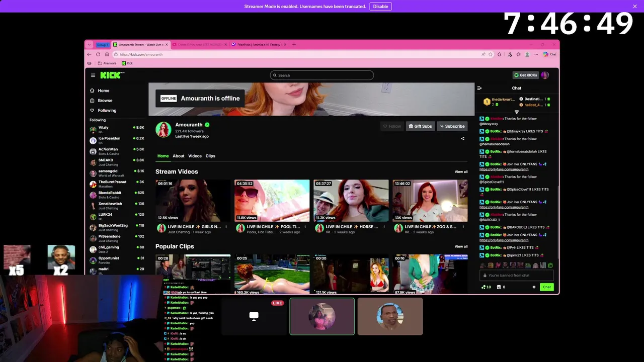The height and width of the screenshot is (362, 644).
Task: Click the browser home icon
Action: tap(107, 54)
